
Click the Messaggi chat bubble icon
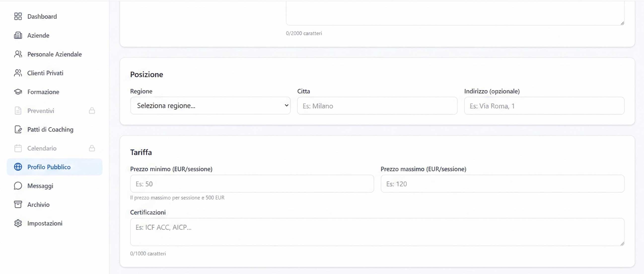[18, 186]
